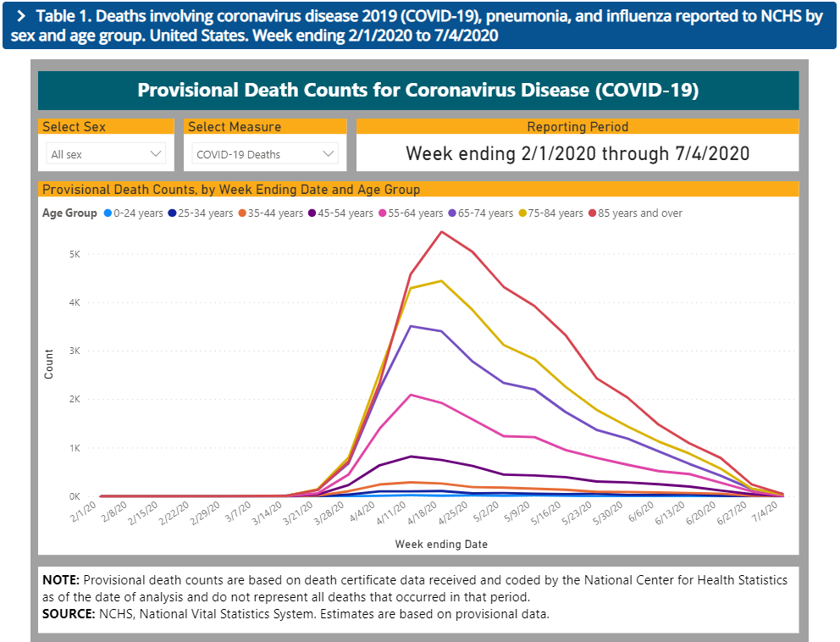The height and width of the screenshot is (642, 840).
Task: Click the peak of the red 85+ line
Action: (441, 231)
